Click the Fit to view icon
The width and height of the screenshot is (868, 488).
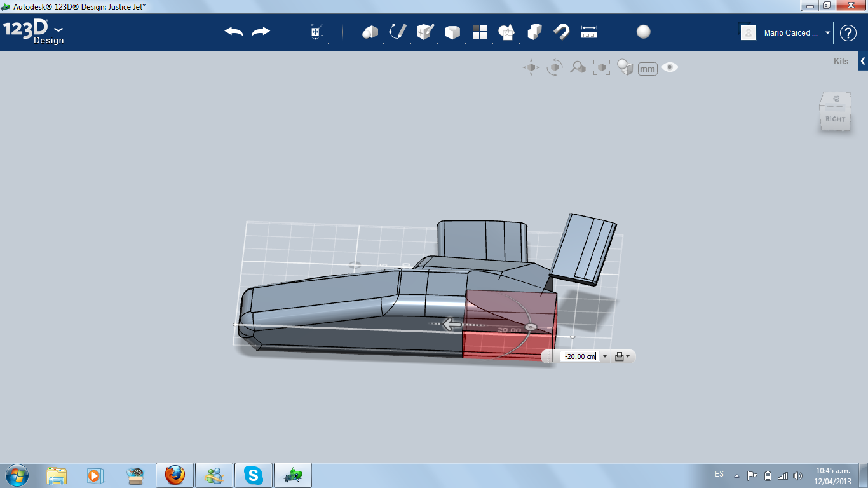coord(602,67)
